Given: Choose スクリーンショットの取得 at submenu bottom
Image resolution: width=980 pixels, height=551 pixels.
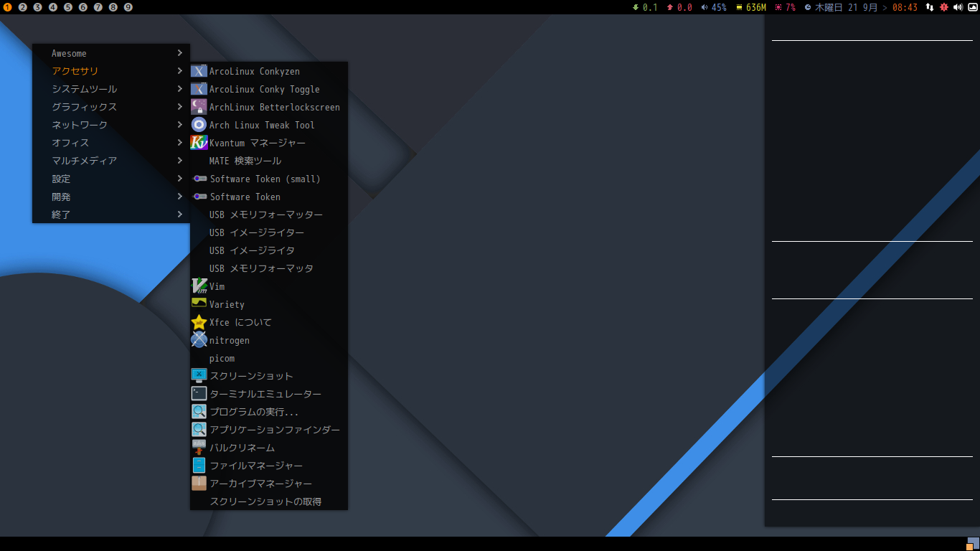Looking at the screenshot, I should coord(269,501).
